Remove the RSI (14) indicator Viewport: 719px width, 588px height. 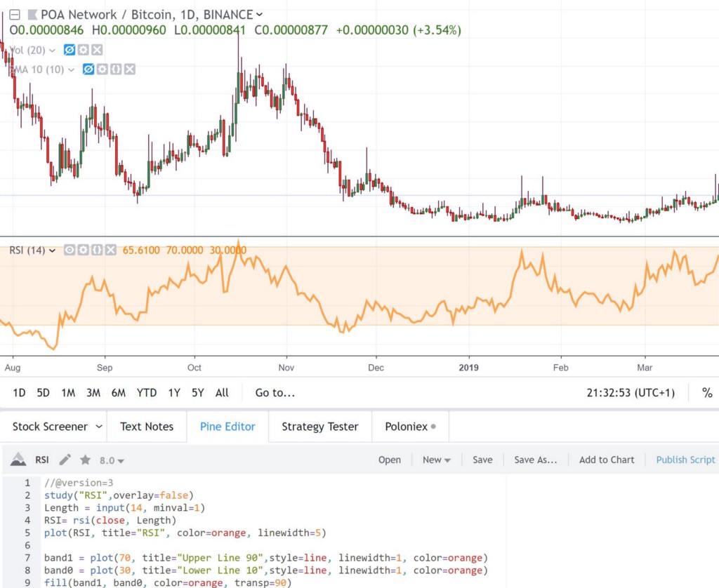(110, 250)
